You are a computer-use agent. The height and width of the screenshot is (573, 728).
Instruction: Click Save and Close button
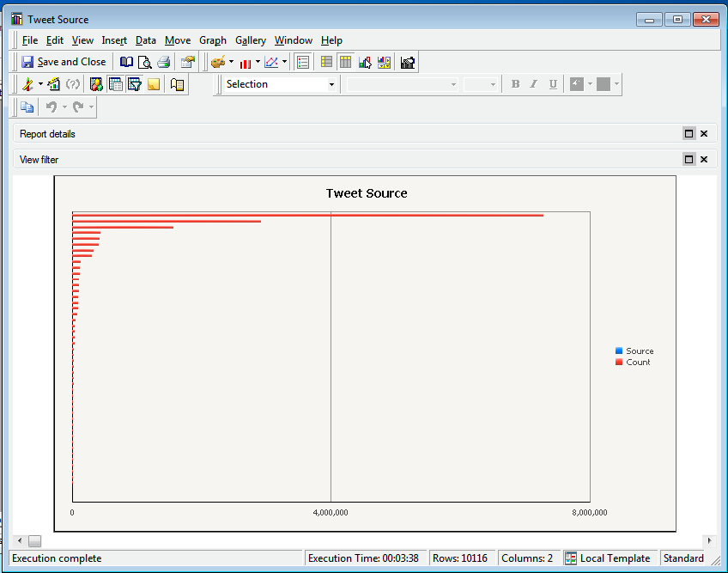pyautogui.click(x=64, y=62)
